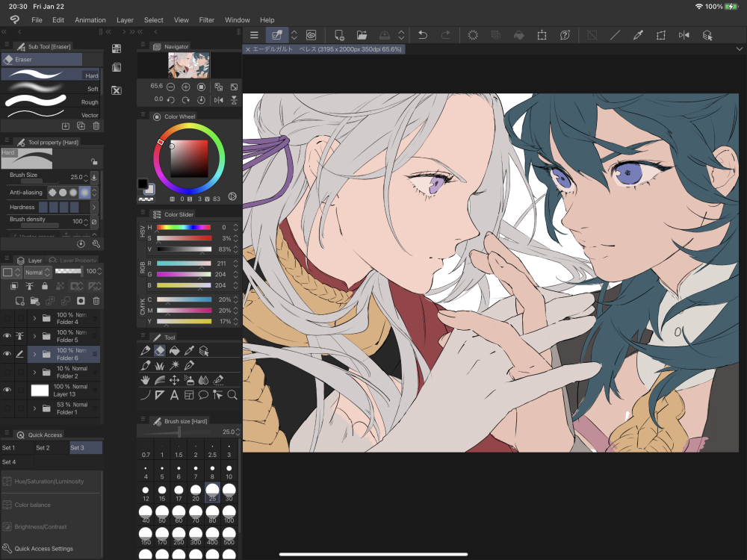The image size is (747, 560).
Task: Open the Layer menu
Action: [125, 20]
